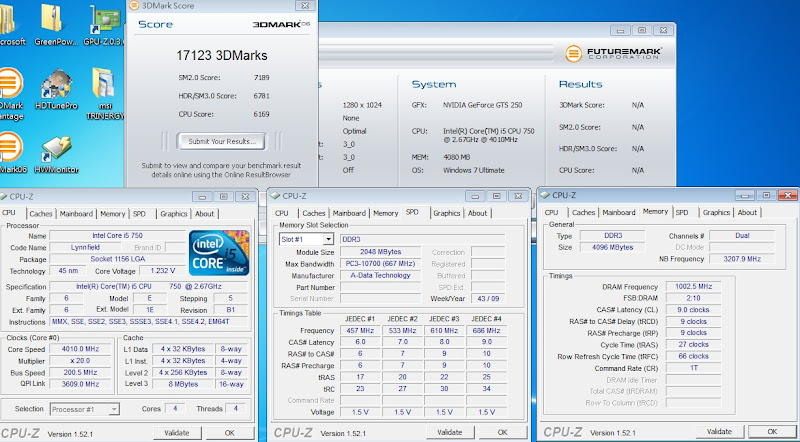This screenshot has height=442, width=800.
Task: Switch to Memory tab in middle CPU-Z
Action: (385, 213)
